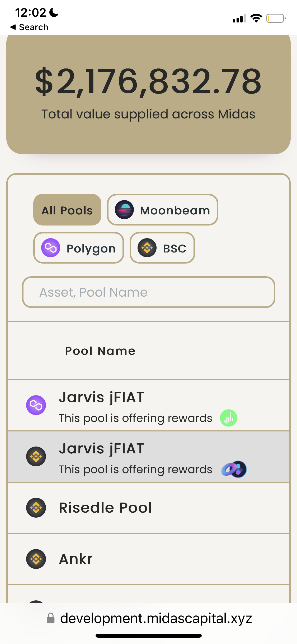The width and height of the screenshot is (297, 644).
Task: Tap the Search back link in the status bar
Action: coord(29,27)
